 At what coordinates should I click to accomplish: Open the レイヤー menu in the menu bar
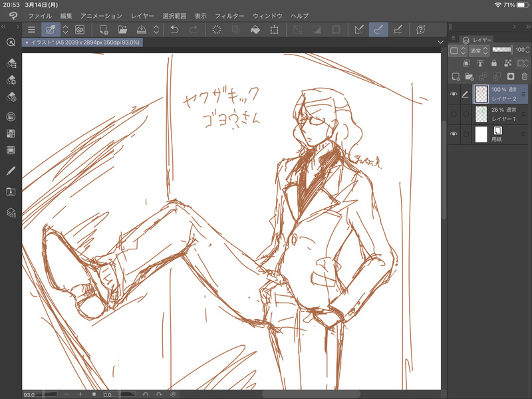142,16
